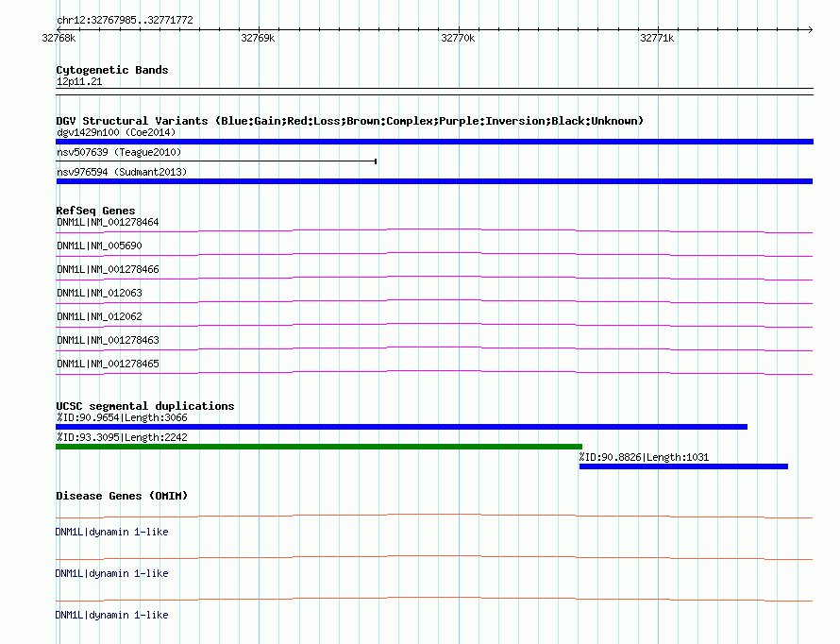Click the 32771k ruler tick label
The height and width of the screenshot is (644, 840).
tap(657, 38)
